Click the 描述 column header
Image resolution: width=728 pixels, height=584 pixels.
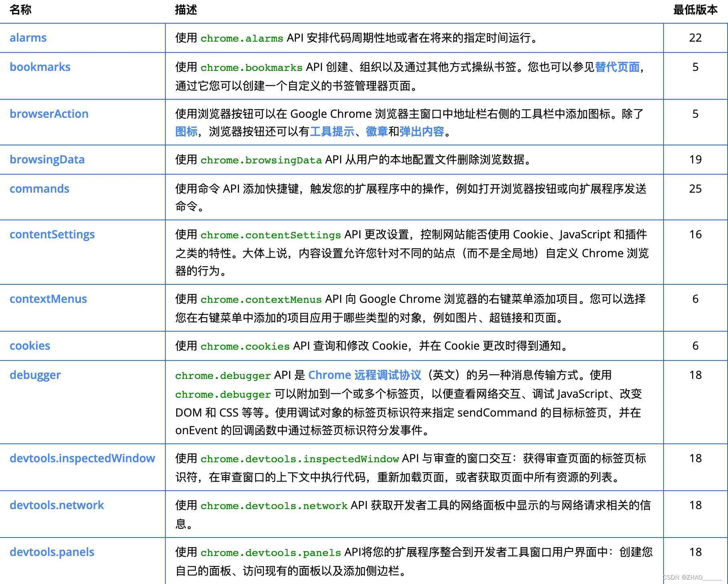point(186,10)
